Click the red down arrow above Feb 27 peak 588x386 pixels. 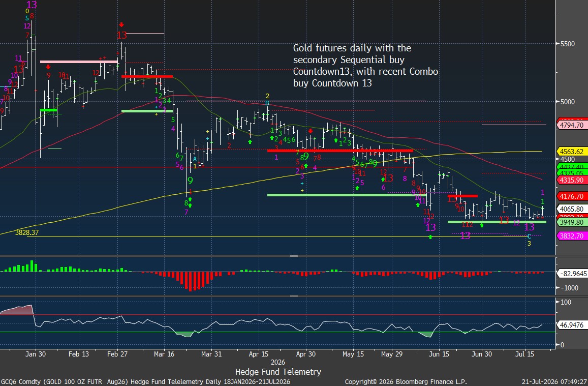(x=121, y=25)
